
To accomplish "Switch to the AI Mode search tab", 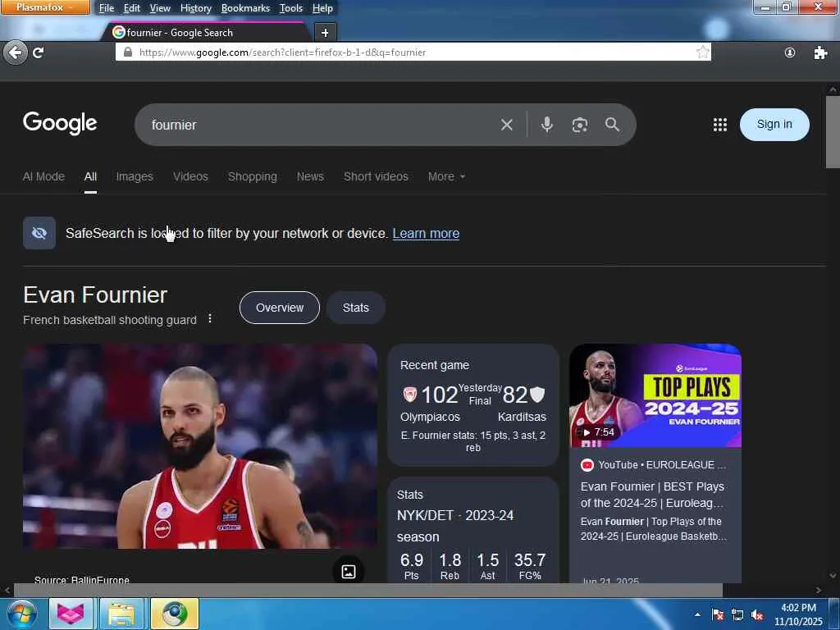I will click(43, 176).
